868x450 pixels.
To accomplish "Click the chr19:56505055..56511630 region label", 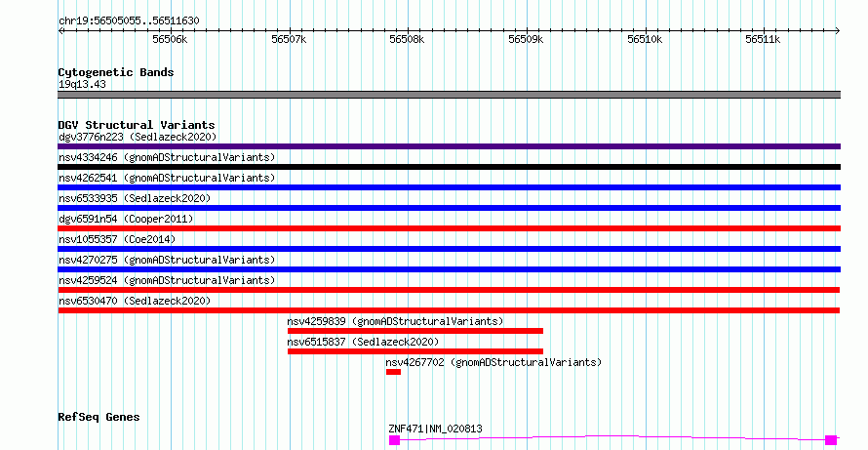I will coord(129,21).
